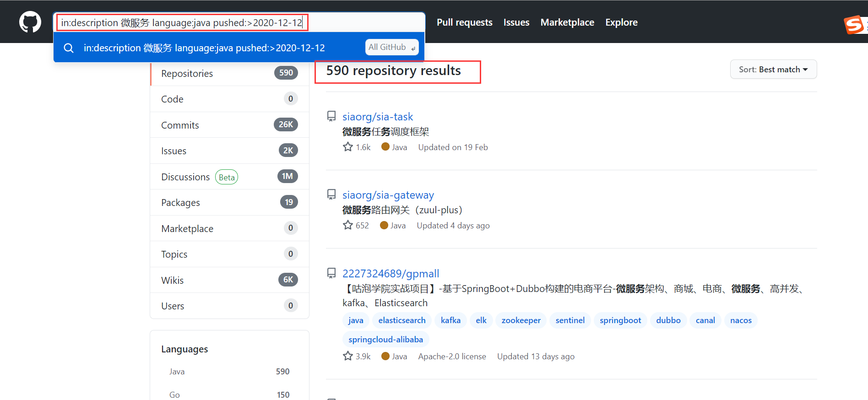Image resolution: width=868 pixels, height=400 pixels.
Task: Click the 'Updated 13 days ago' text
Action: point(536,357)
